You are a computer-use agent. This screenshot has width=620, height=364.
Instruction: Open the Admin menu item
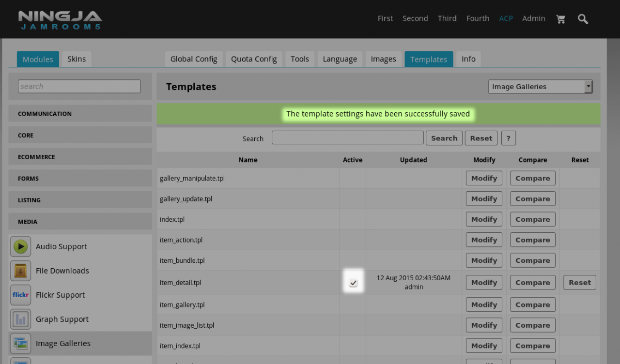click(x=534, y=18)
